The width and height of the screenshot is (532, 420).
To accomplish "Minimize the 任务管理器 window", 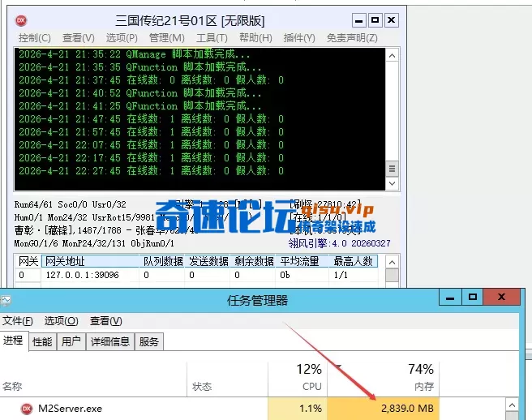I will (450, 298).
